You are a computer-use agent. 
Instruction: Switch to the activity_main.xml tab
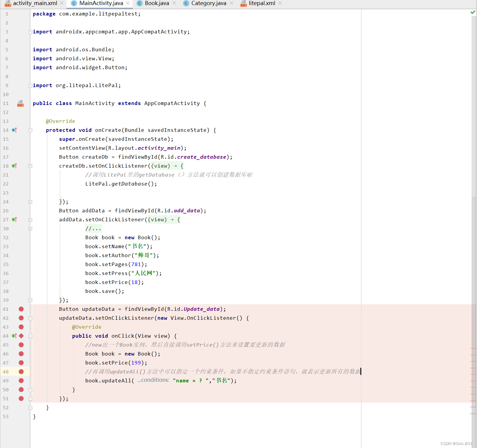(35, 3)
